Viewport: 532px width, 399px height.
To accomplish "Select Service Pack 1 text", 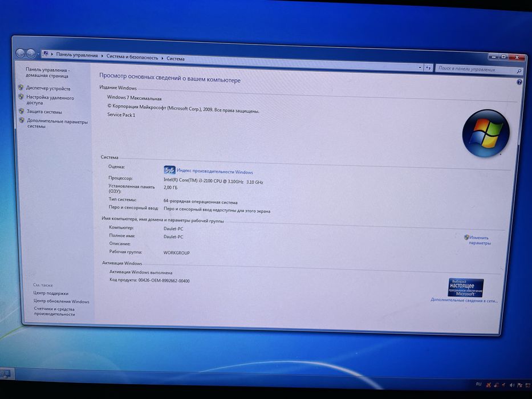I will click(121, 115).
